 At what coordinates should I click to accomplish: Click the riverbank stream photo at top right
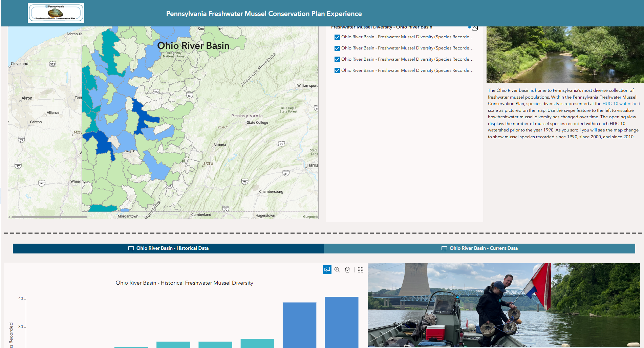tap(565, 54)
